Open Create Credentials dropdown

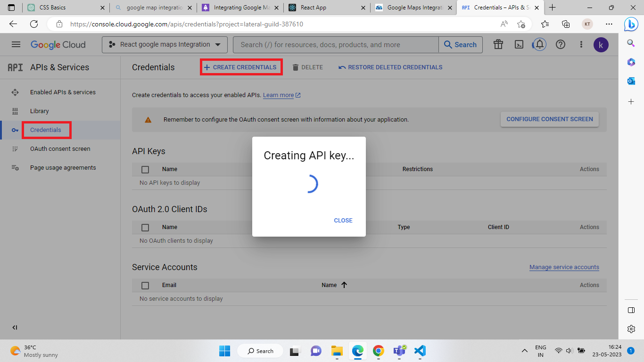coord(240,67)
